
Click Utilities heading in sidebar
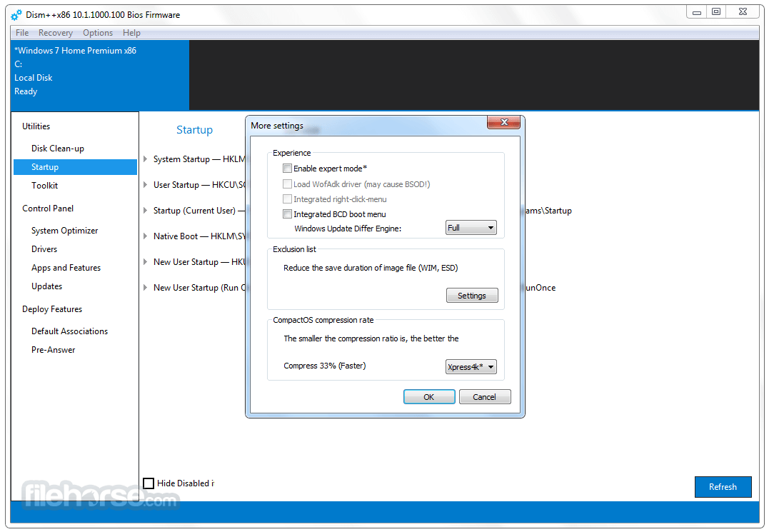(x=36, y=126)
